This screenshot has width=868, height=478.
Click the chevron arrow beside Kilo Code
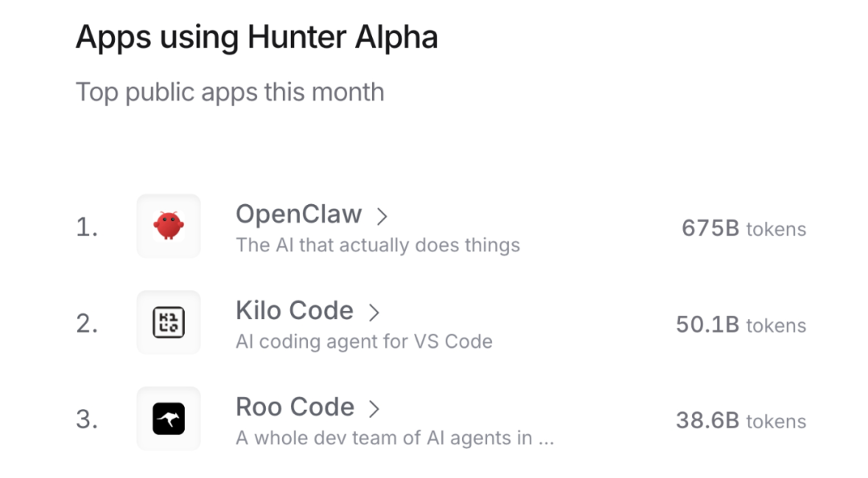click(374, 312)
